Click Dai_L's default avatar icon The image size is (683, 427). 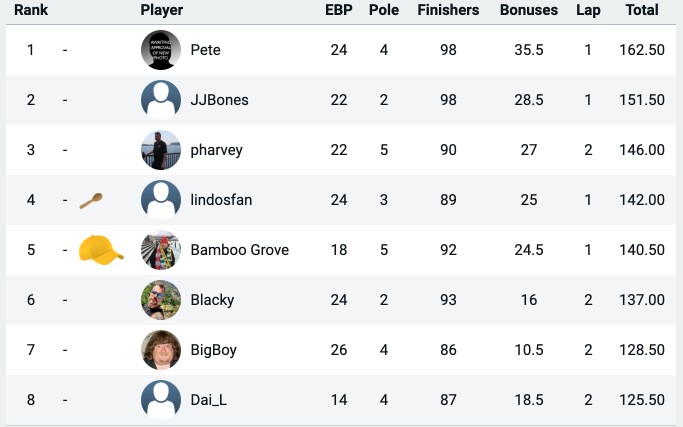tap(161, 400)
